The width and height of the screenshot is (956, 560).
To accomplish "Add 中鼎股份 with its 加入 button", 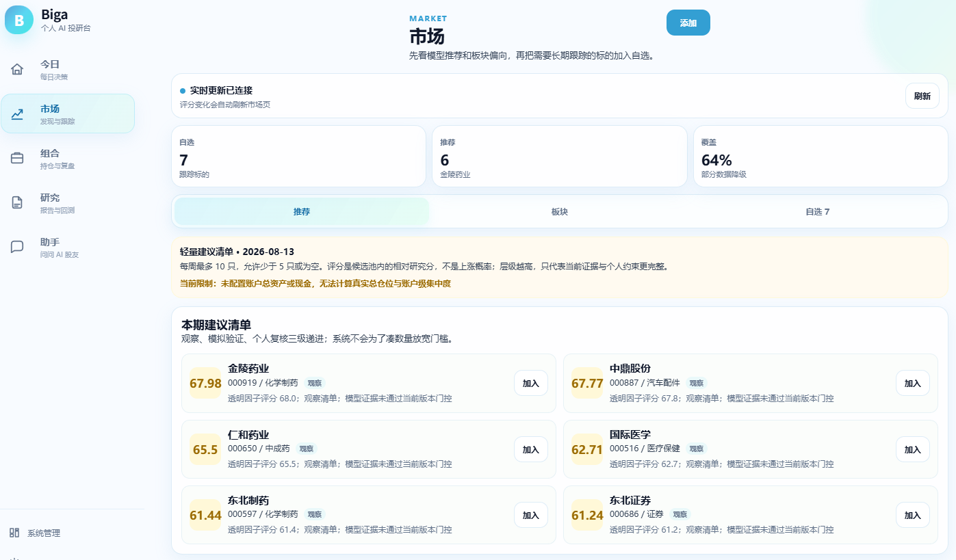I will [x=913, y=383].
